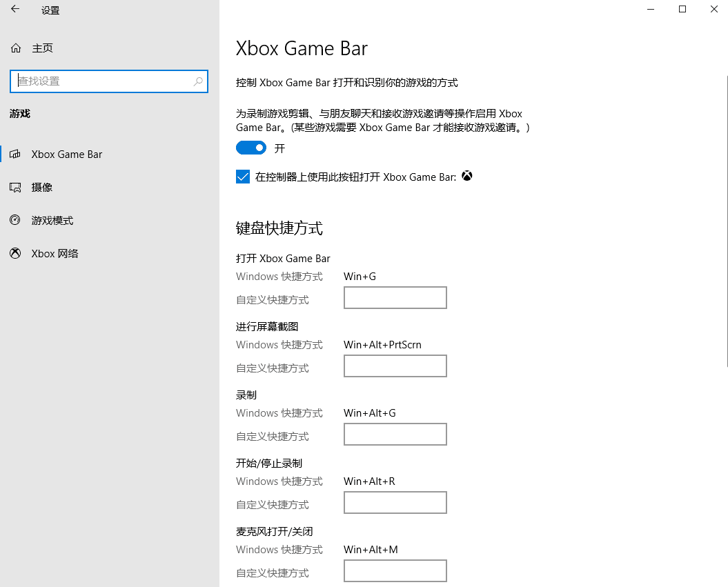Click 主页 to return to settings home
Image resolution: width=728 pixels, height=587 pixels.
42,48
